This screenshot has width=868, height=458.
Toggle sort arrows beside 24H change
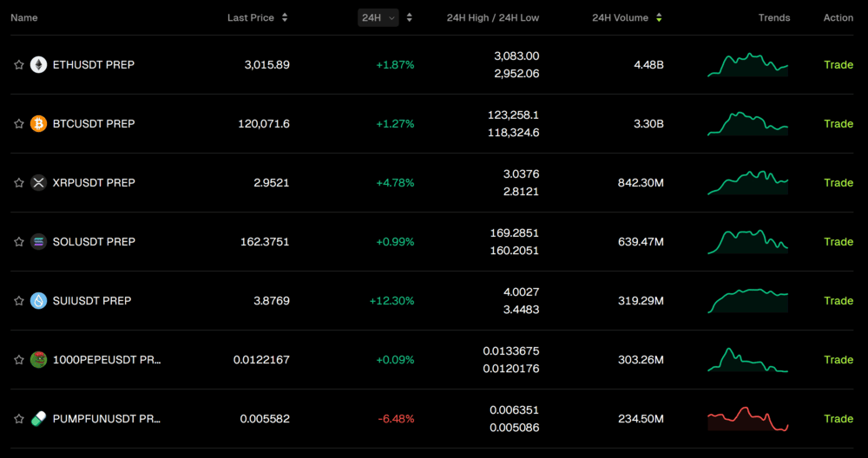(410, 18)
